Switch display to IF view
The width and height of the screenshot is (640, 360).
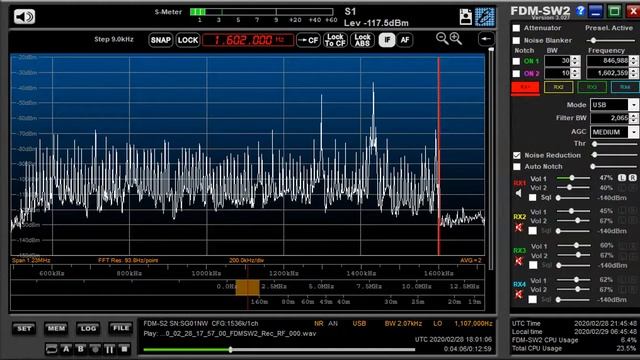tap(387, 40)
